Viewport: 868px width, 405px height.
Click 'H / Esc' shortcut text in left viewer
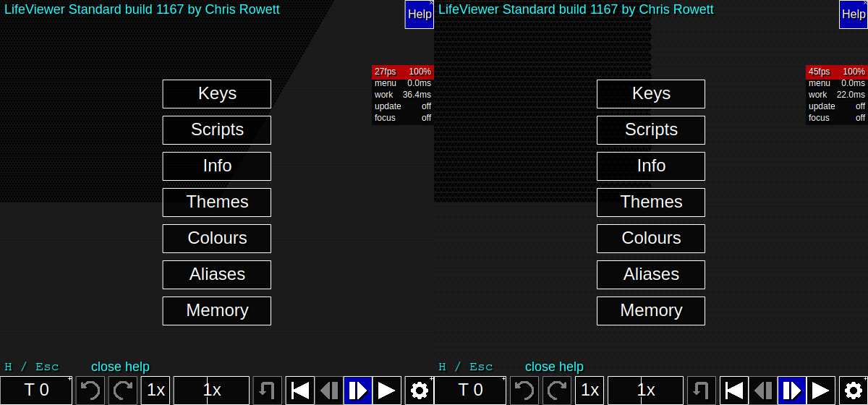[32, 367]
